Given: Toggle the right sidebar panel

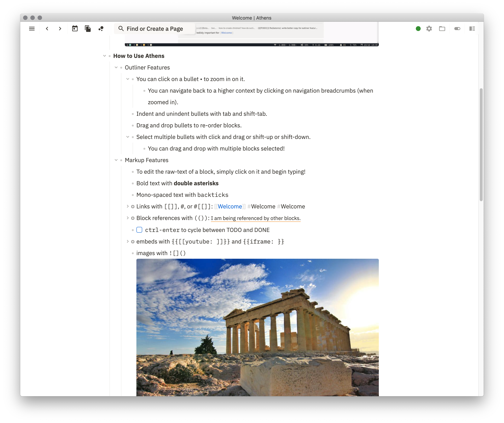Looking at the screenshot, I should point(472,29).
